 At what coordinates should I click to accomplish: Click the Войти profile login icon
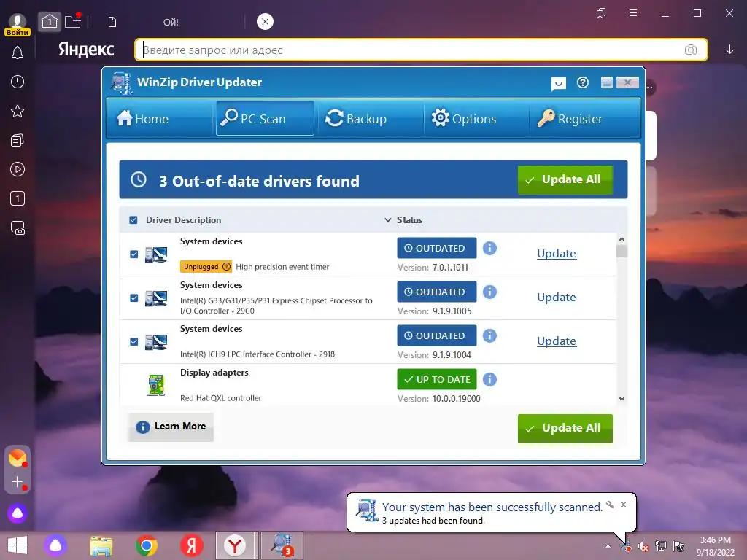click(18, 24)
